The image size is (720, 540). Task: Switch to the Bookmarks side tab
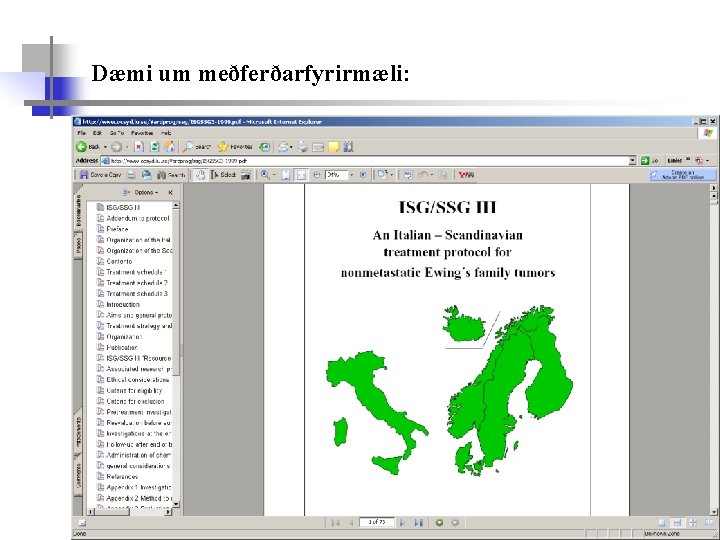(x=78, y=210)
